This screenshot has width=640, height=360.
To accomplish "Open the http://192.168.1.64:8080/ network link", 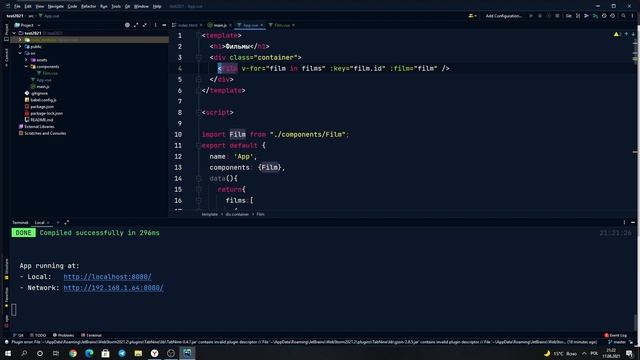I will click(113, 288).
